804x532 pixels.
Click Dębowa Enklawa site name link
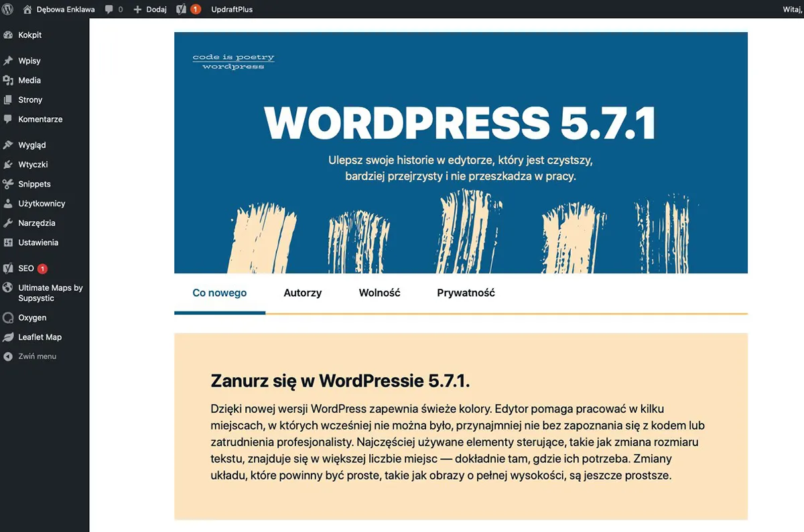click(x=66, y=9)
